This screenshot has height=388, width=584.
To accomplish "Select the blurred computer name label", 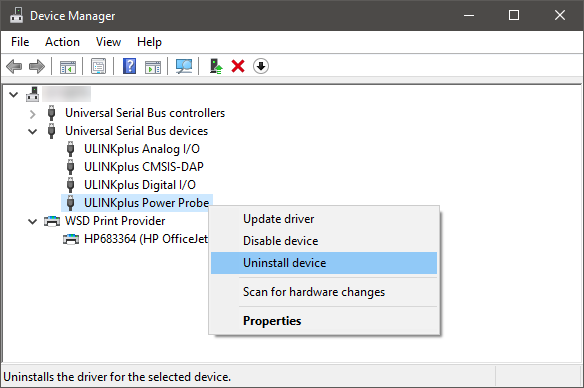I will 66,94.
